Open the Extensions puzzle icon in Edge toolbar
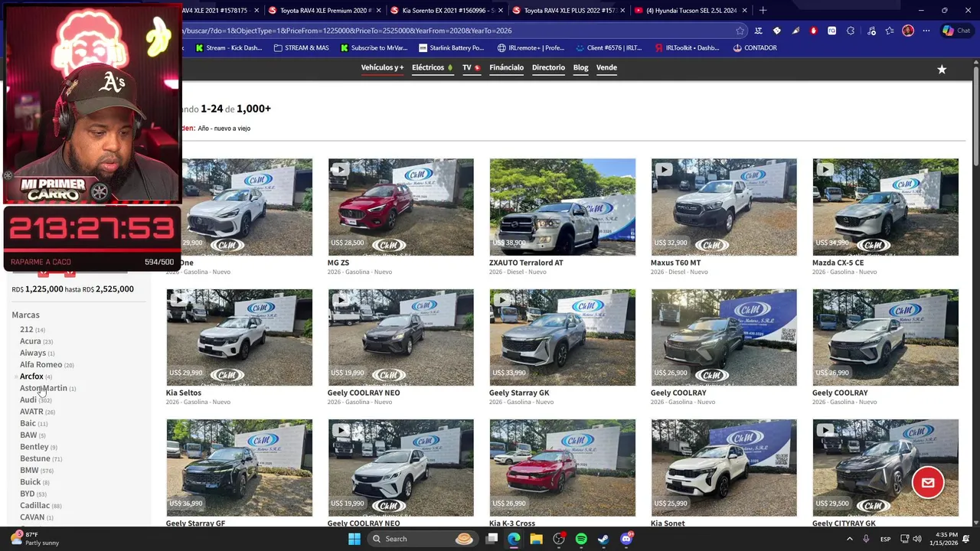This screenshot has height=551, width=980. [851, 31]
